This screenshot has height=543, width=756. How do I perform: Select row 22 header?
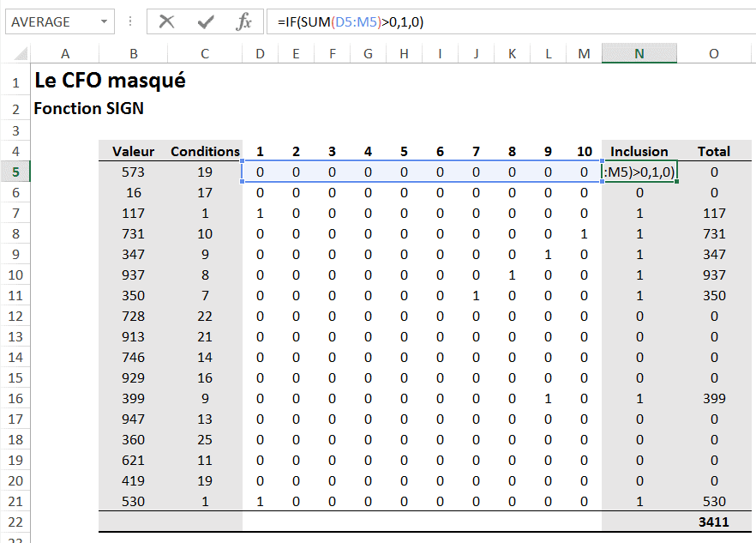pos(15,522)
